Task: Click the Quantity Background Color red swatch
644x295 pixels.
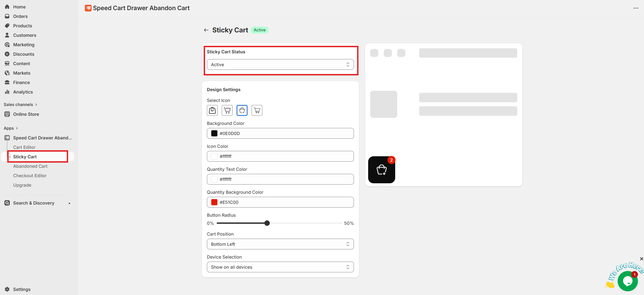Action: click(214, 202)
